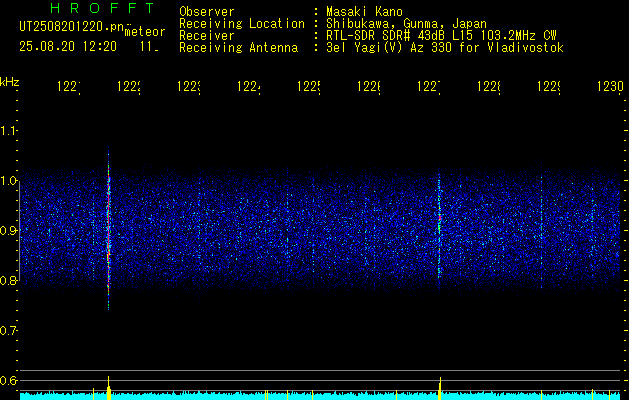Select the observer name Masaki Kano

click(364, 12)
